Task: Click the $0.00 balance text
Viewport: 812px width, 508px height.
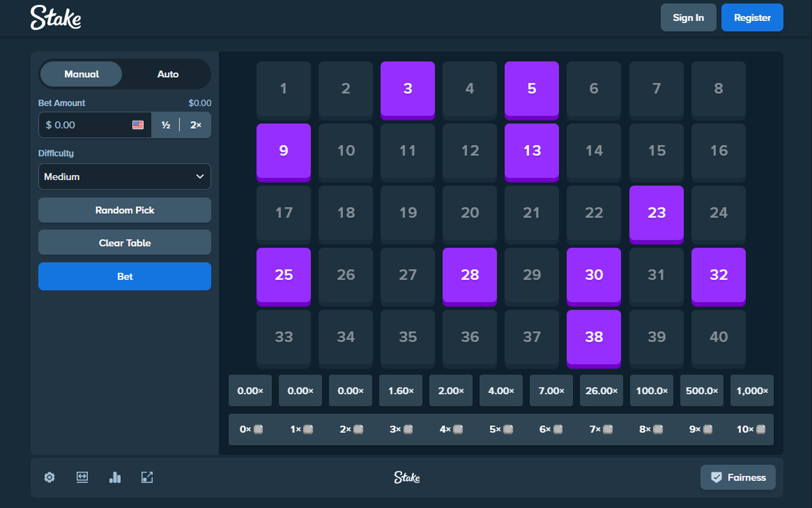Action: [x=200, y=103]
